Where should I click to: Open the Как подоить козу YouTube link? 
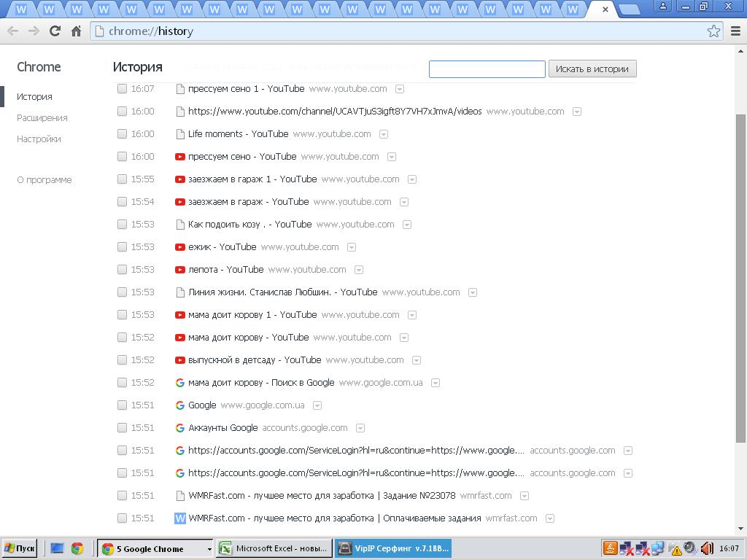[249, 225]
